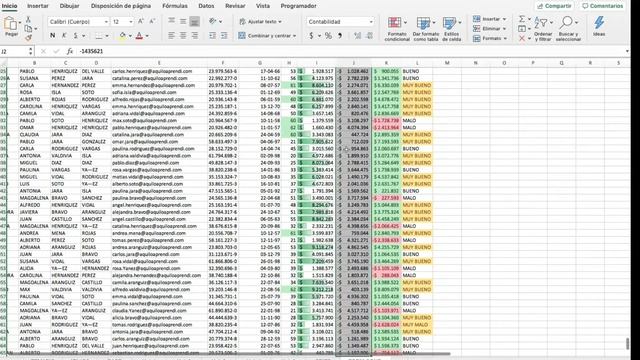Click Insertar cells button
The height and width of the screenshot is (360, 640).
(489, 19)
